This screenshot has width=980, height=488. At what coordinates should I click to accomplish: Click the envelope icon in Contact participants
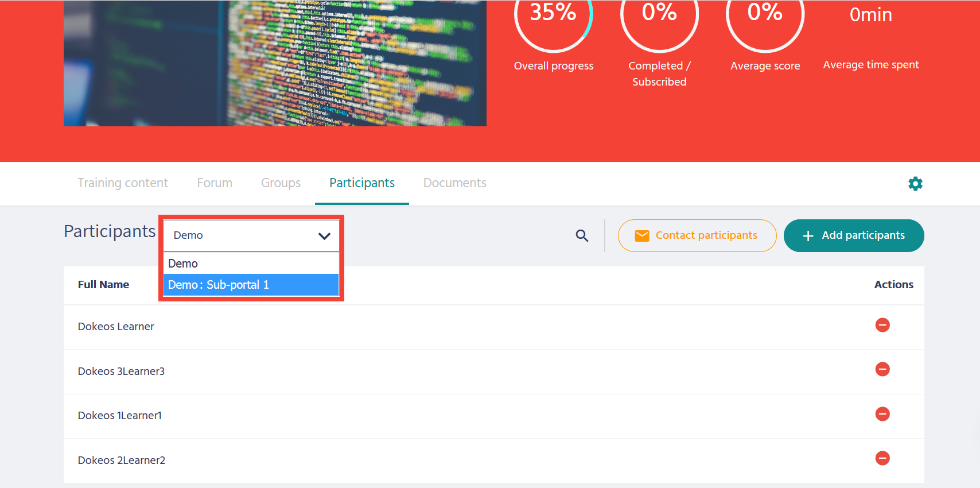tap(642, 236)
